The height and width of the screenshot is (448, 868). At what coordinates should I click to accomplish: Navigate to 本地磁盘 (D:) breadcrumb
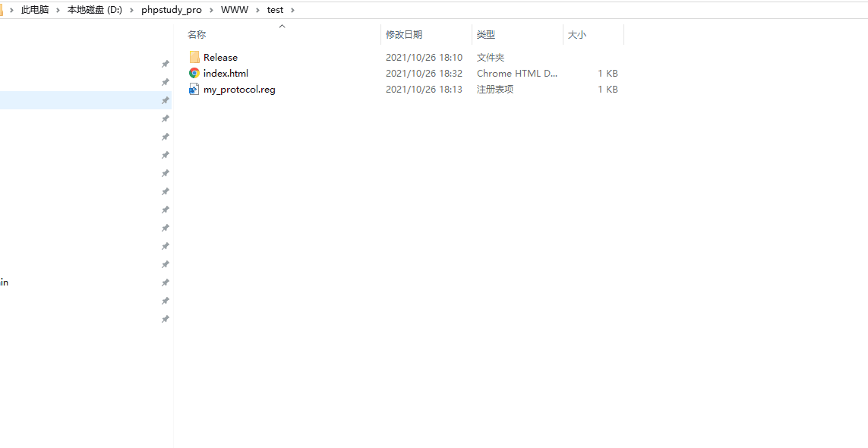(x=95, y=10)
